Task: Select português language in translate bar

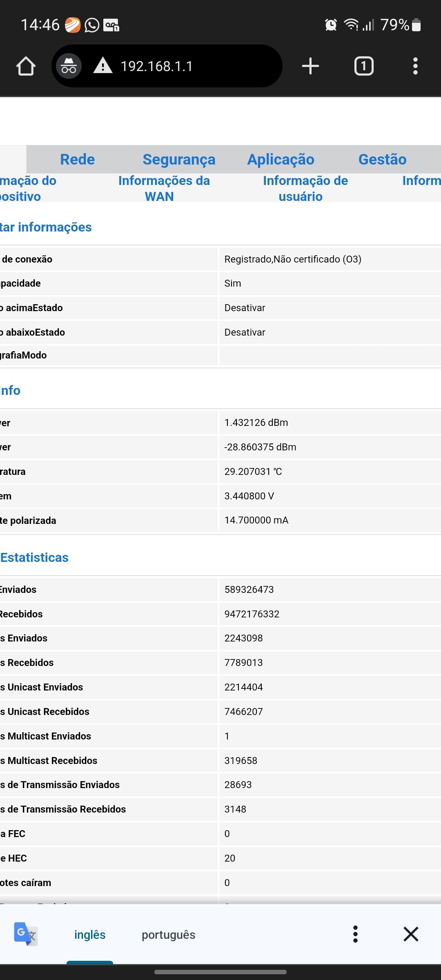Action: (x=168, y=935)
